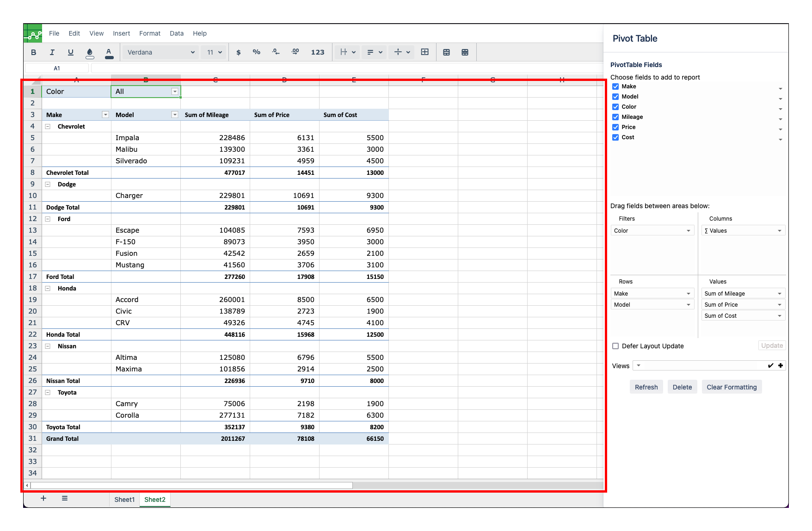Select the font size field

[214, 52]
